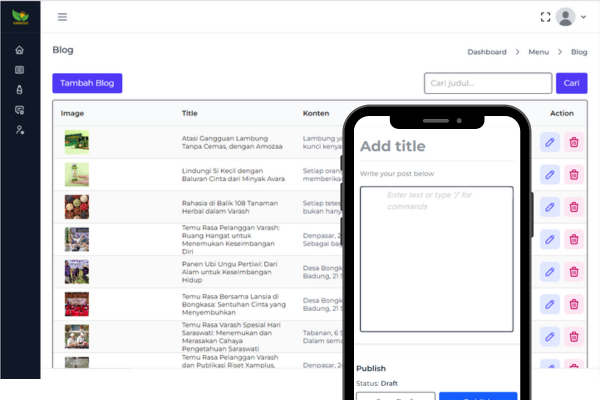The height and width of the screenshot is (400, 600).
Task: Click the Tambah Blog button
Action: click(87, 83)
